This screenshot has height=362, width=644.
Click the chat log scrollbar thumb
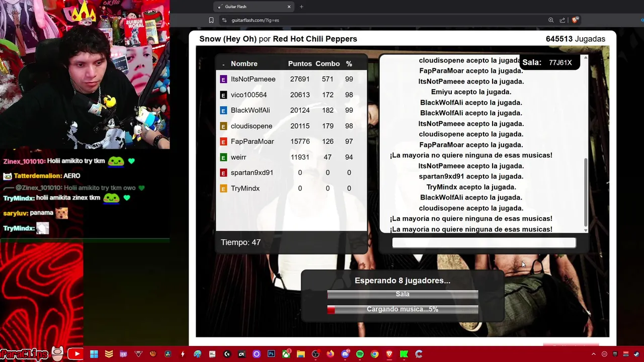pyautogui.click(x=586, y=192)
